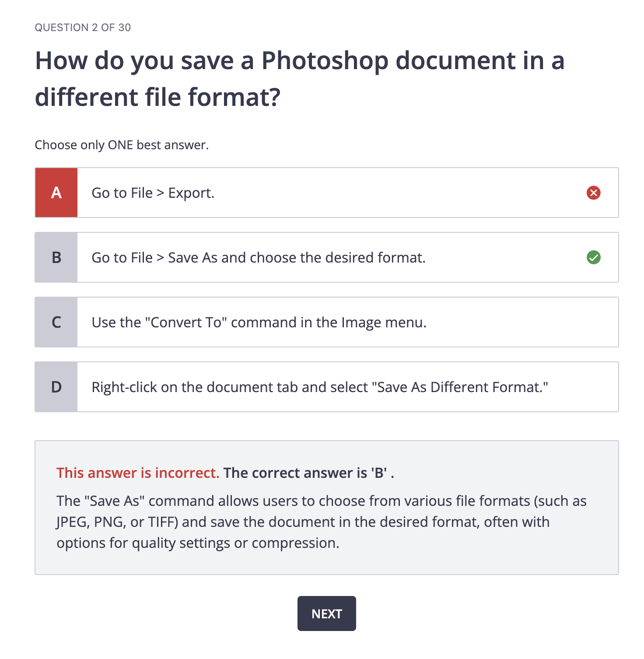Click the green checkmark icon on answer B
Screen dimensions: 644x659
[x=593, y=257]
